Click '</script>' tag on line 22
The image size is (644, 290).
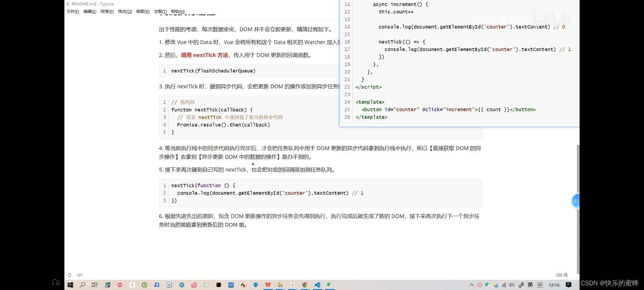[x=369, y=87]
